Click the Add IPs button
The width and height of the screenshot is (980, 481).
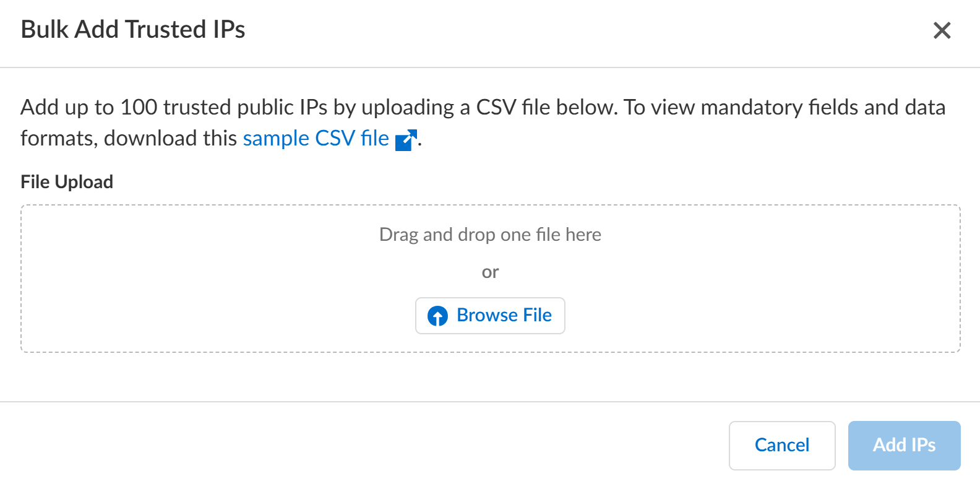point(903,445)
